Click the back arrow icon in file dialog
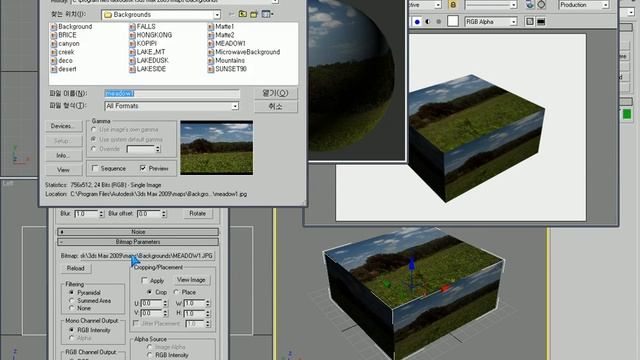This screenshot has height=360, width=640. (231, 14)
